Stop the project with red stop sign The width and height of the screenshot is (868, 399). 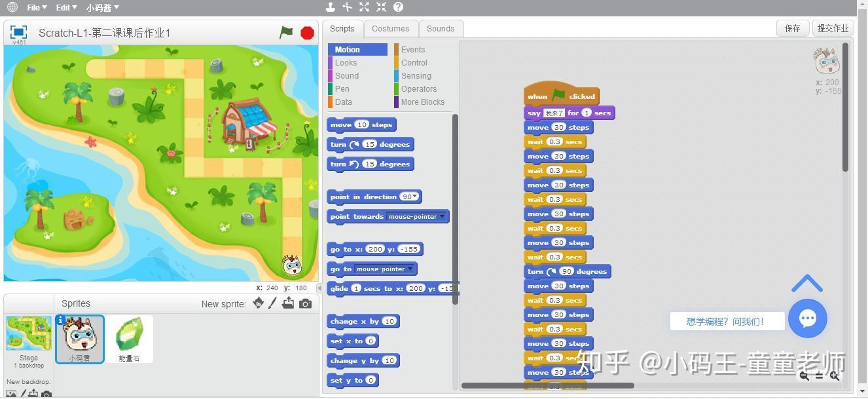[307, 33]
